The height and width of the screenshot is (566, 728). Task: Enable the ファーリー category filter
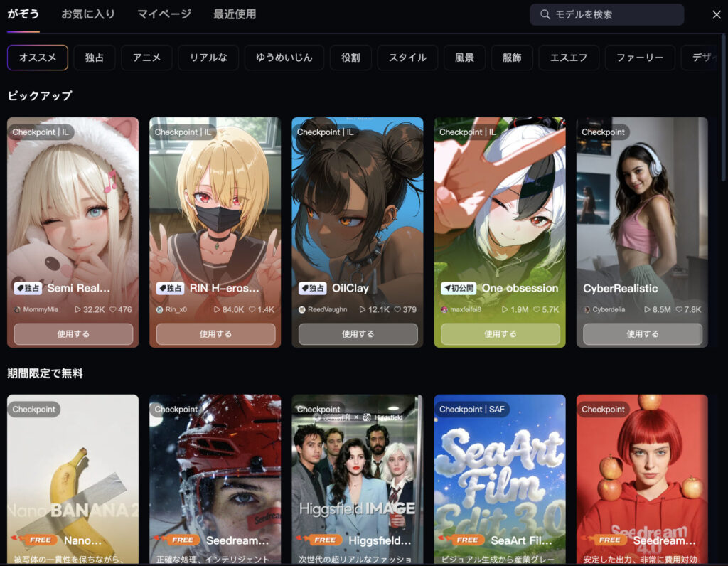click(640, 58)
